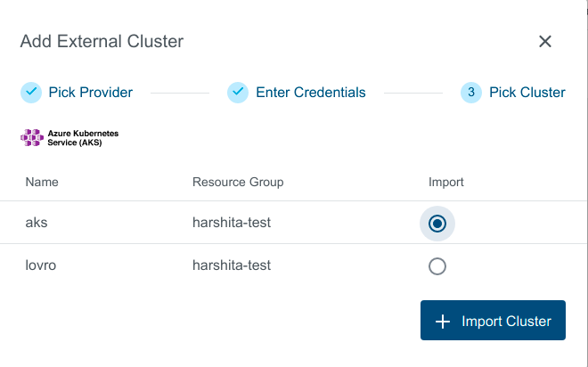Click the Import column header

[446, 182]
